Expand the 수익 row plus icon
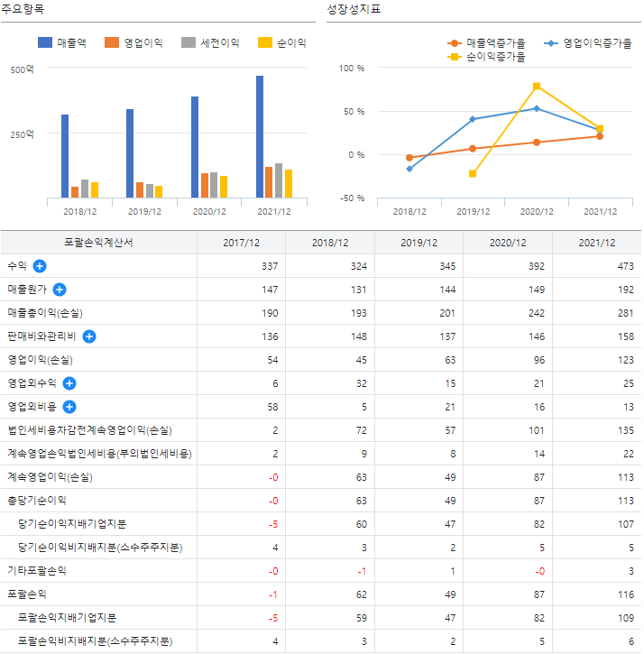The width and height of the screenshot is (644, 654). (x=40, y=266)
